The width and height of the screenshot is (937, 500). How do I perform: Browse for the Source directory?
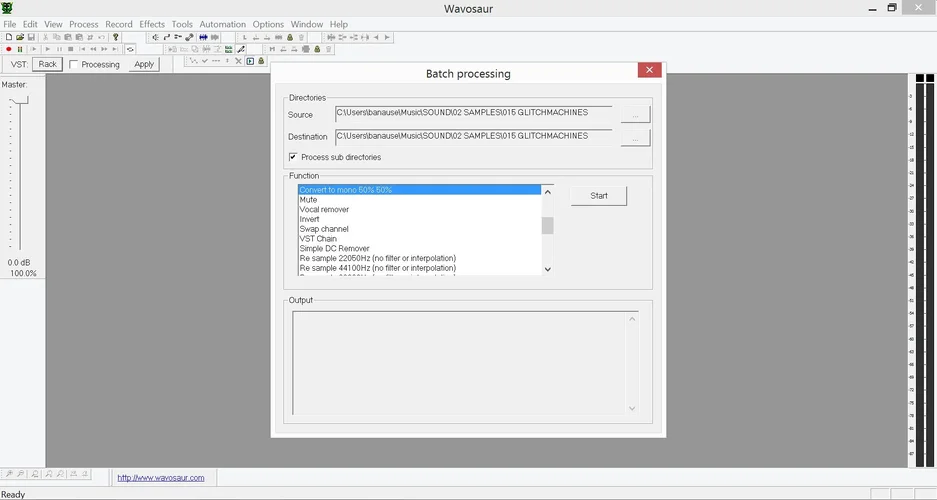point(635,114)
